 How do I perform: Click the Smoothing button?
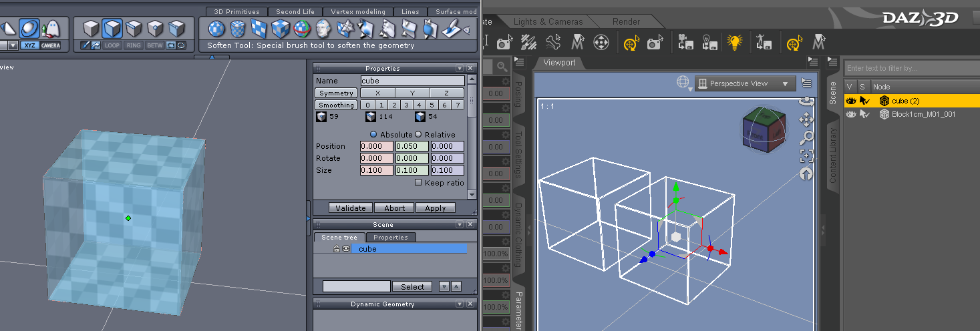(337, 105)
